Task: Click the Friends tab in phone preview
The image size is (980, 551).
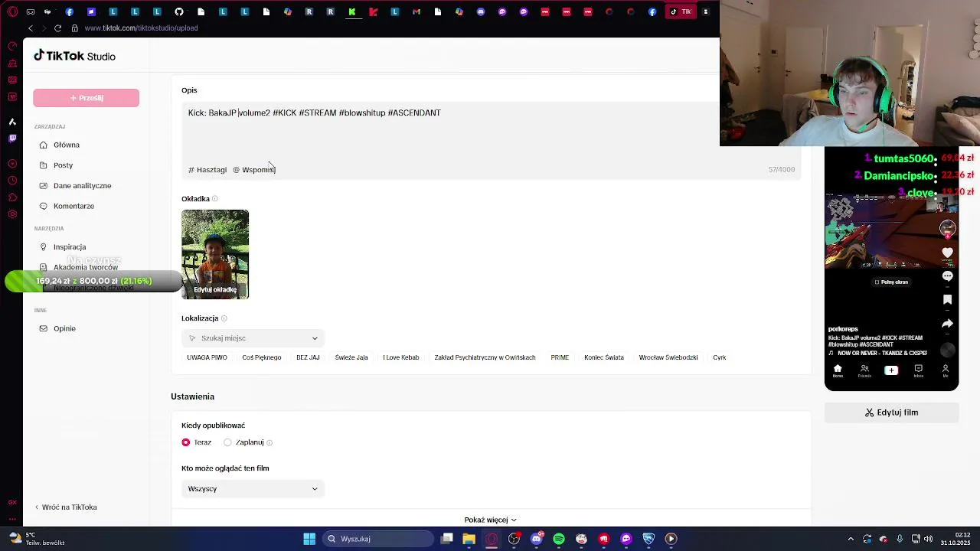Action: [864, 371]
